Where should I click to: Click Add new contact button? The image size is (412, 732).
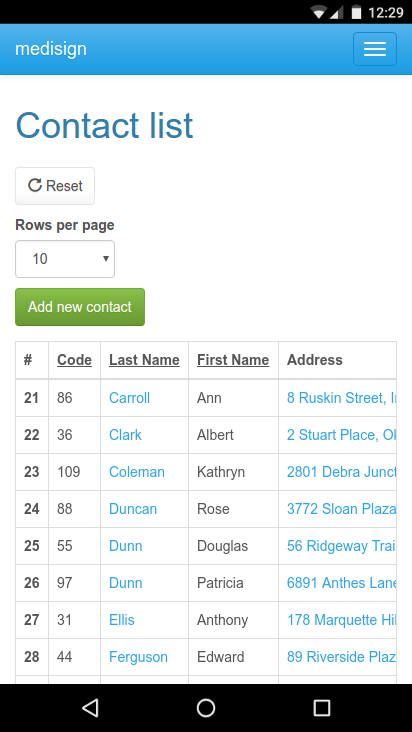coord(80,307)
